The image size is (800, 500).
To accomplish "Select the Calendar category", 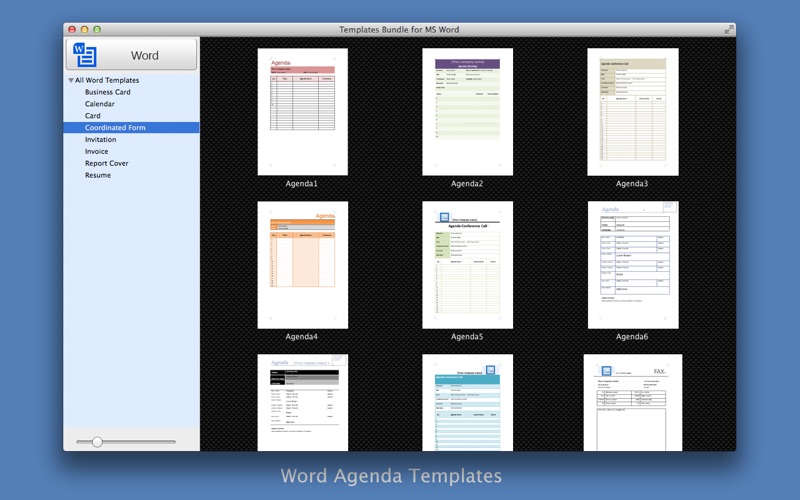I will (99, 104).
